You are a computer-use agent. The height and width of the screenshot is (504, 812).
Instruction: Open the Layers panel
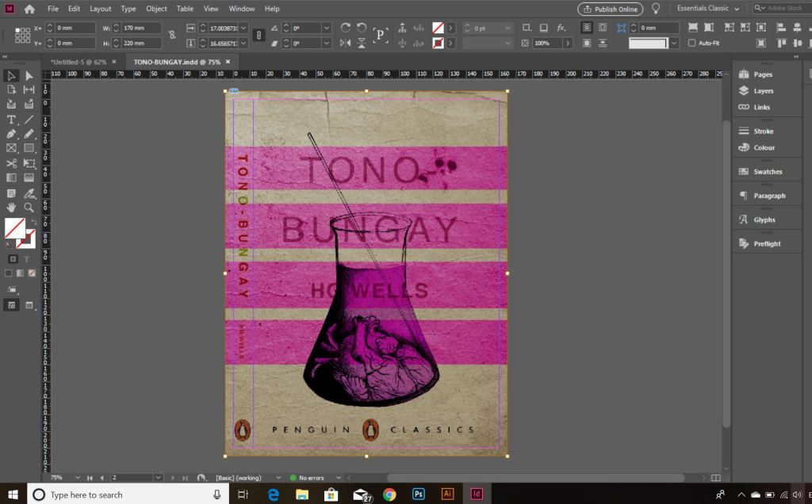coord(763,91)
